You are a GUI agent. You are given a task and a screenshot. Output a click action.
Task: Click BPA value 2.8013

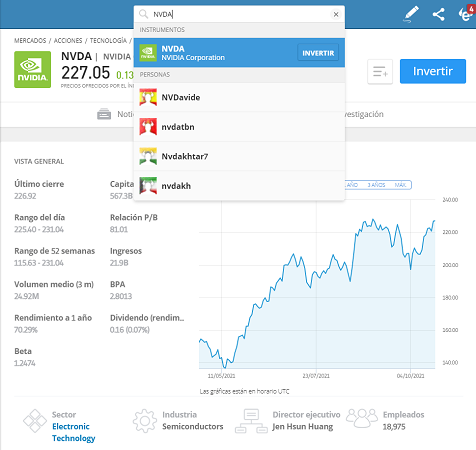tap(121, 296)
